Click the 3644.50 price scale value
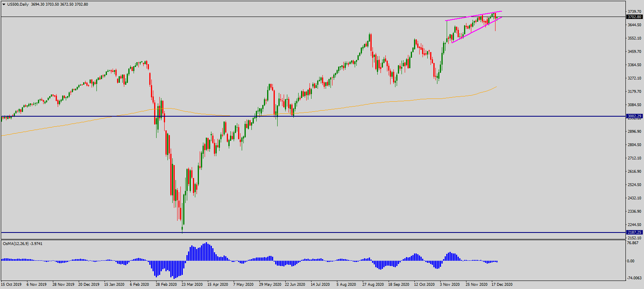Screen dimensions: 644x289 pos(634,25)
